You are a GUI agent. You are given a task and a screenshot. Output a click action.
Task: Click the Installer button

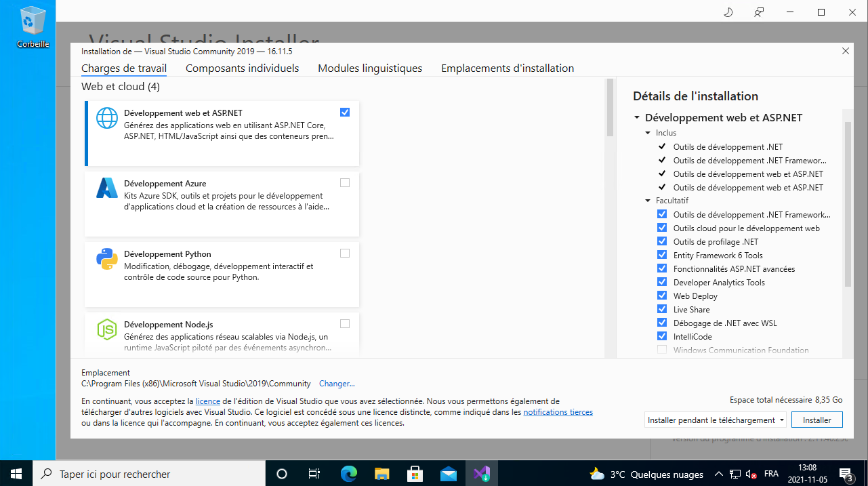pos(817,420)
